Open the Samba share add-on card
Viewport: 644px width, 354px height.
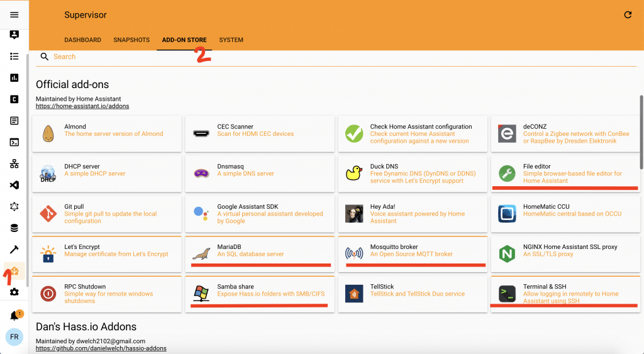[259, 294]
